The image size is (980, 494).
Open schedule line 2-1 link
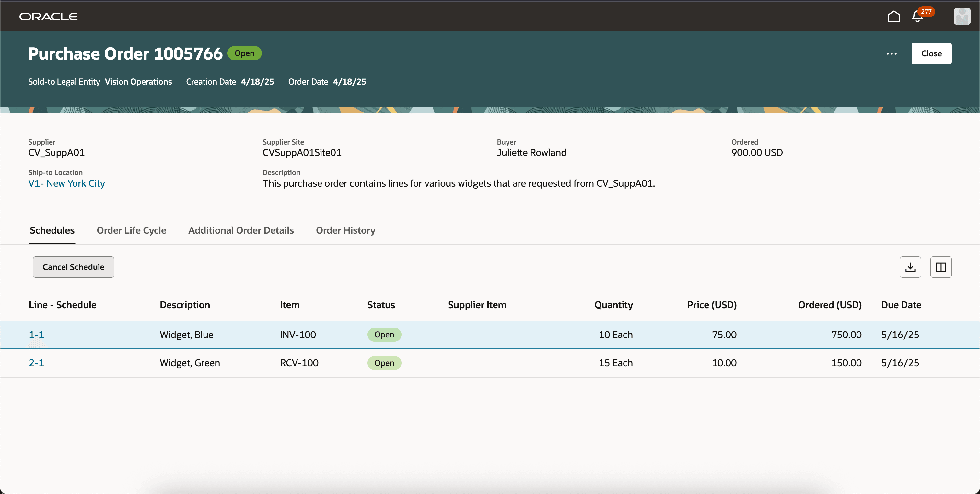coord(37,363)
